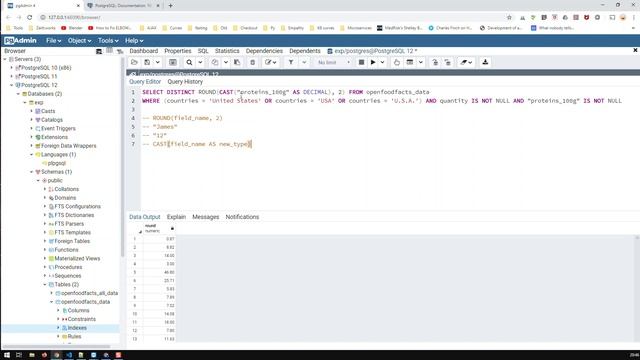Image resolution: width=640 pixels, height=360 pixels.
Task: Open save options dropdown arrow
Action: tap(158, 62)
